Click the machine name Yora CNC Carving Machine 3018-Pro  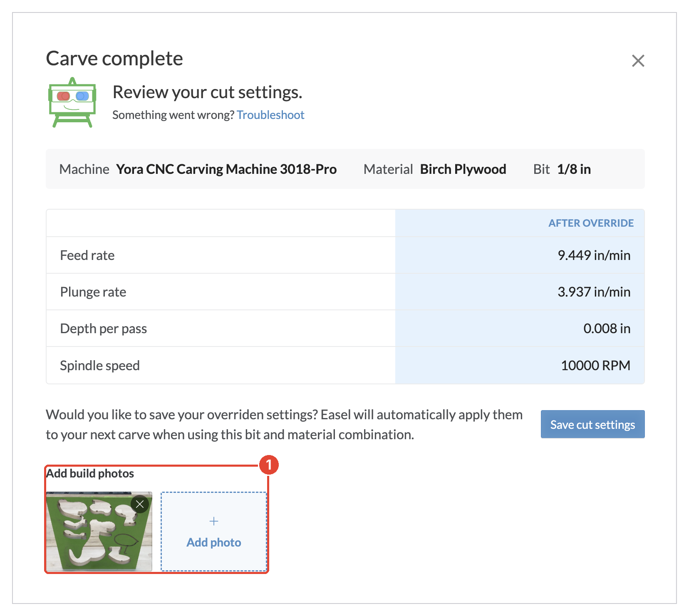pos(226,169)
